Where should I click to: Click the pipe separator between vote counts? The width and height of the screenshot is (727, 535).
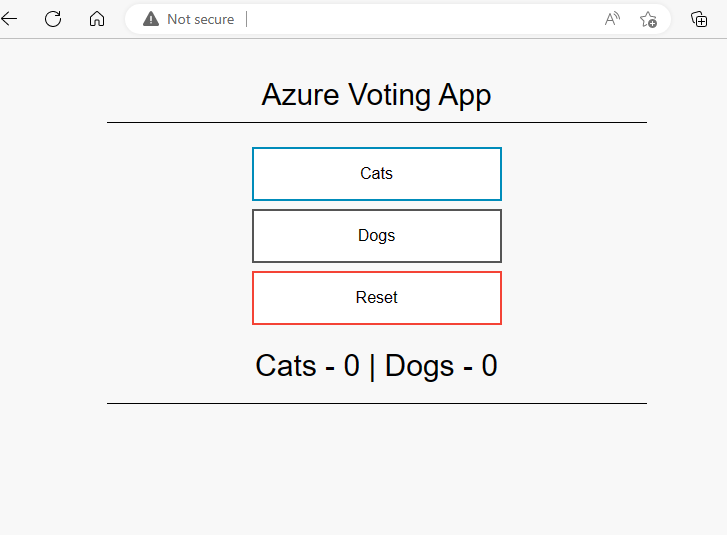coord(372,366)
